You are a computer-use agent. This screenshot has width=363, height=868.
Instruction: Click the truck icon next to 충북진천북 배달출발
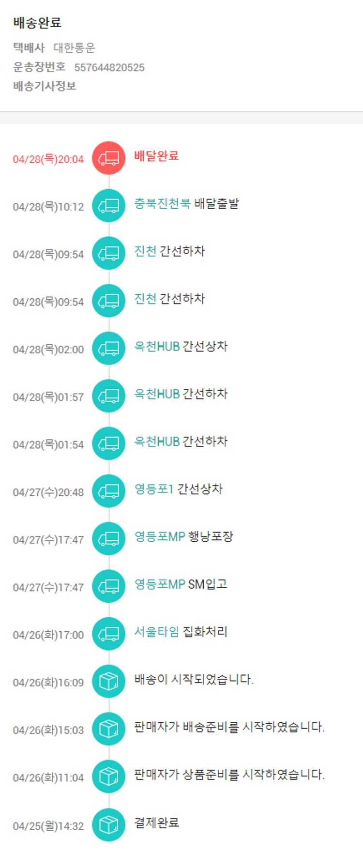point(109,206)
